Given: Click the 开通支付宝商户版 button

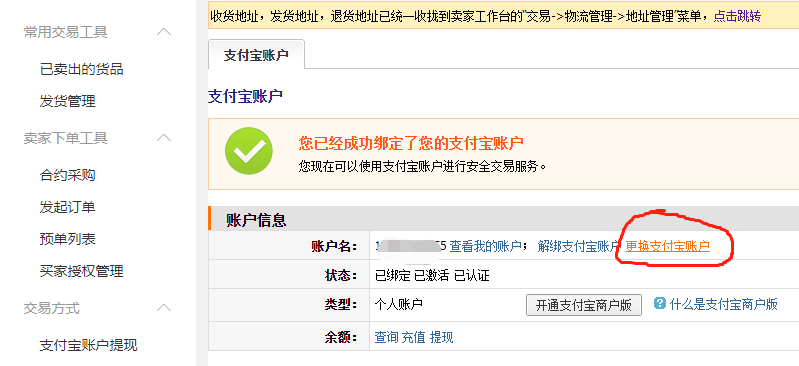Looking at the screenshot, I should coord(583,305).
